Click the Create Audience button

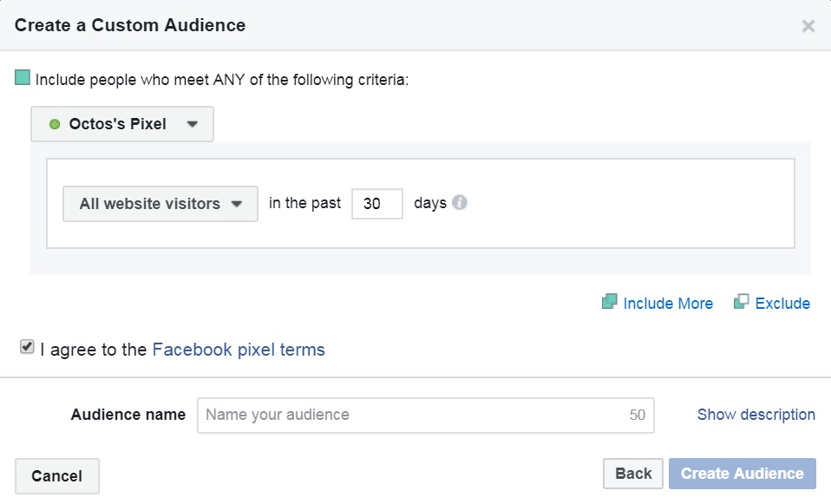click(x=743, y=474)
